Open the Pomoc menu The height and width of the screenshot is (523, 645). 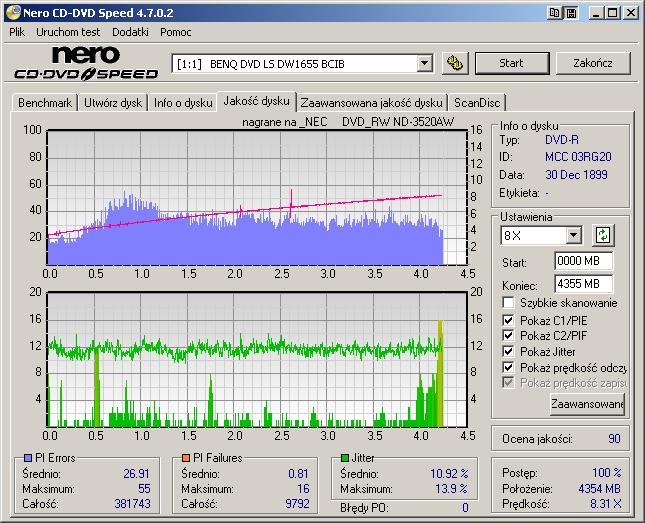pyautogui.click(x=176, y=32)
